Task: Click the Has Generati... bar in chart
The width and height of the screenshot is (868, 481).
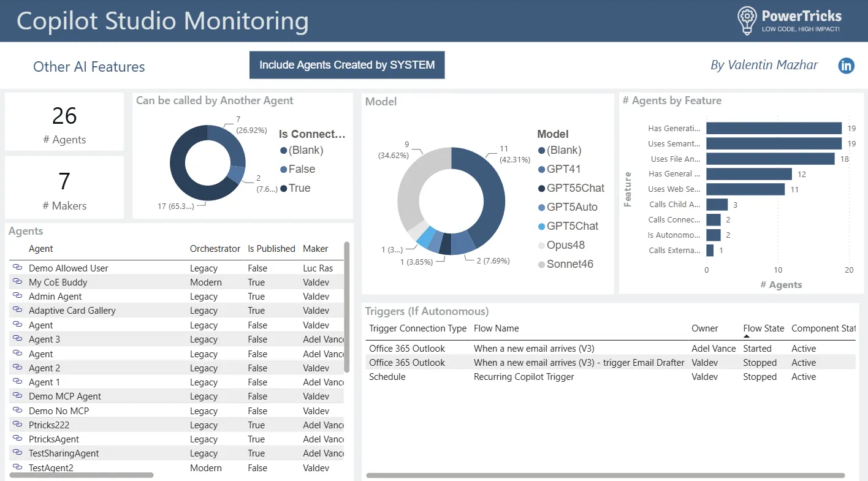Action: [774, 128]
